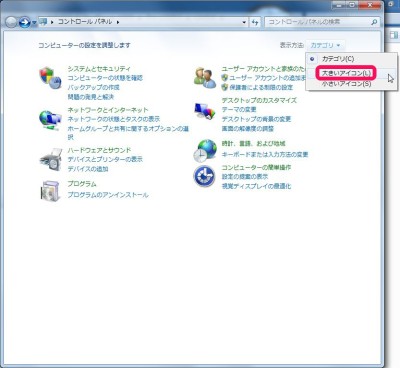Open the User Accounts people icon
Screen dimensions: 400x368
[205, 78]
